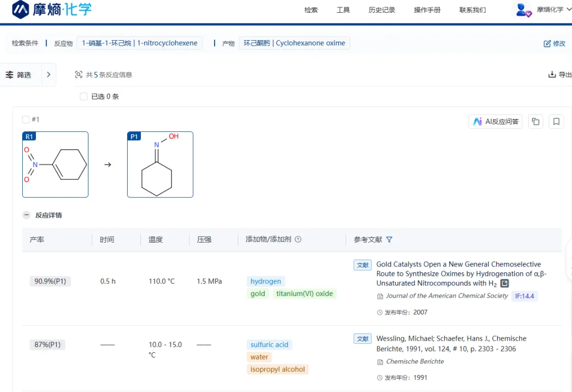
Task: Click the Moshang Chemistry logo
Action: 52,10
